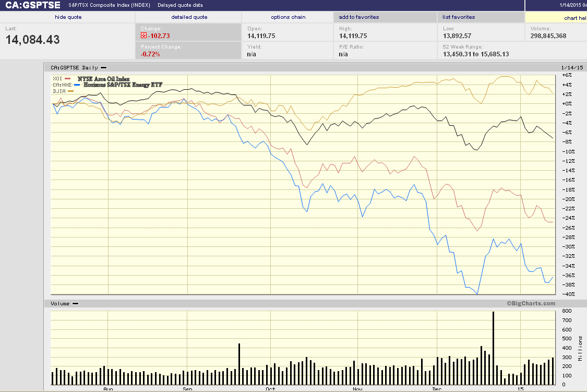Image resolution: width=587 pixels, height=392 pixels.
Task: Click the NYSE Arca Oil Index label
Action: point(104,79)
